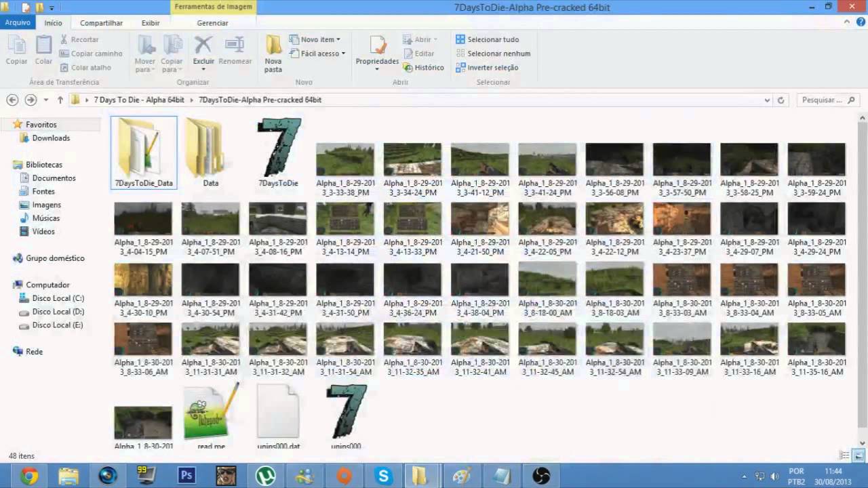Click Colar atalho command

pyautogui.click(x=85, y=67)
